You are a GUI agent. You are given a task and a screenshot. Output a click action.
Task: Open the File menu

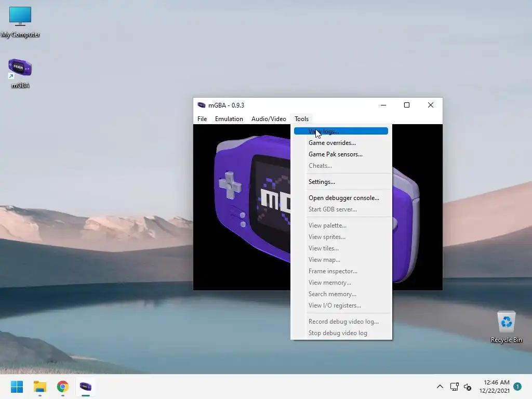[x=202, y=119]
